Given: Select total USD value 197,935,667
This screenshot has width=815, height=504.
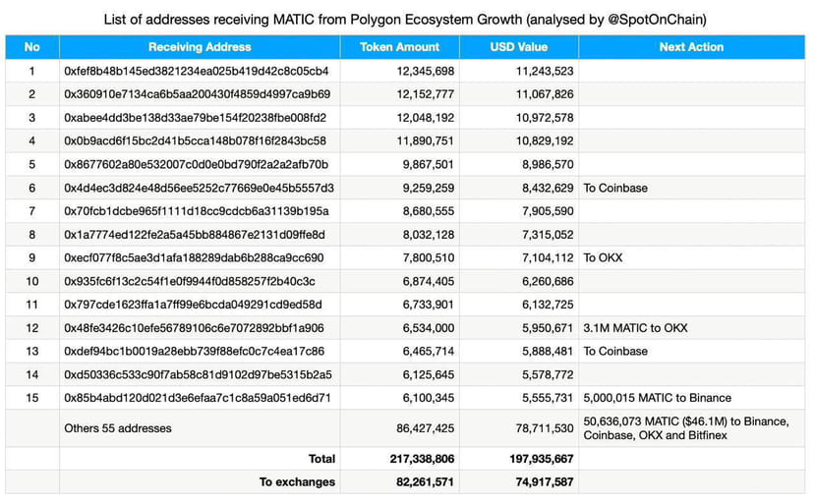Looking at the screenshot, I should point(541,459).
